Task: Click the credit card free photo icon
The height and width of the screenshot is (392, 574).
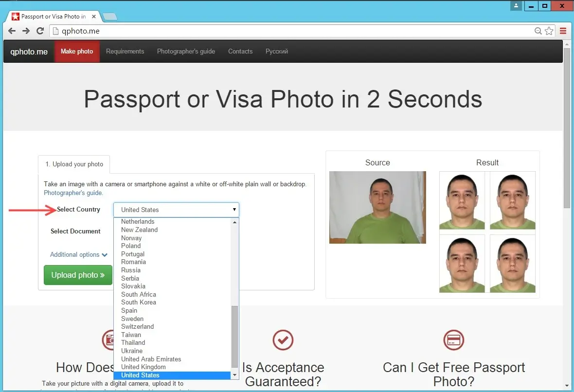Action: [453, 340]
